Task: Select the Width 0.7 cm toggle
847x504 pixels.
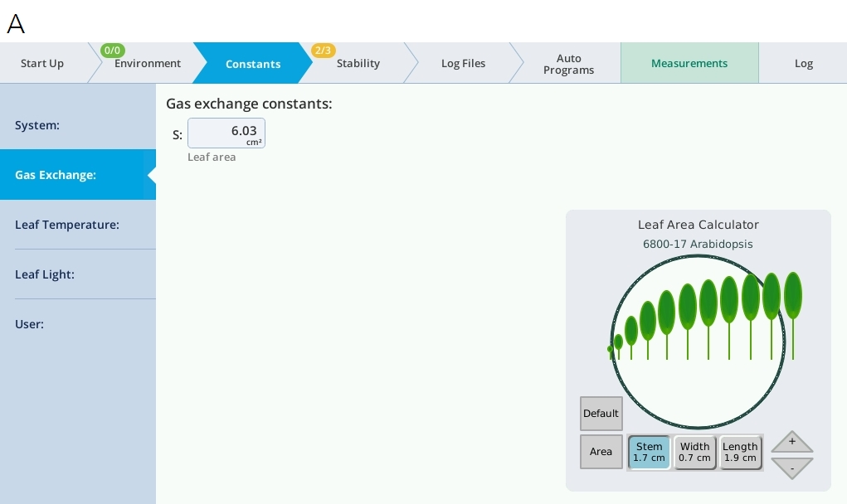Action: (x=694, y=452)
